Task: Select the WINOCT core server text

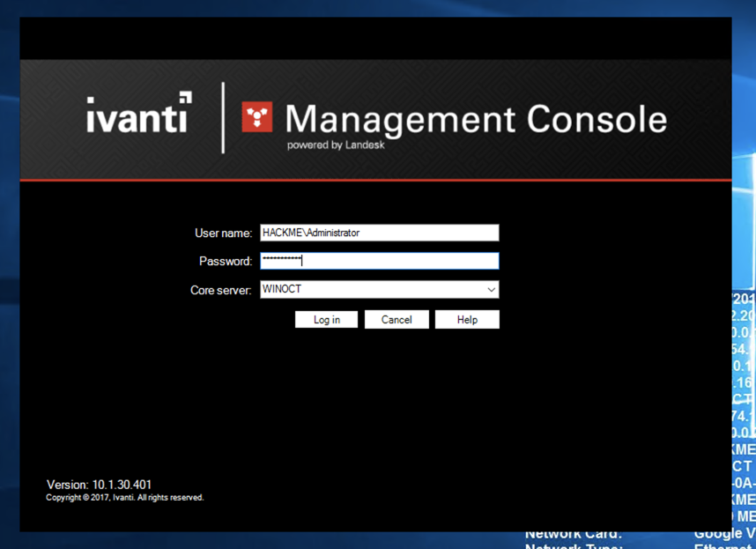Action: [x=282, y=289]
